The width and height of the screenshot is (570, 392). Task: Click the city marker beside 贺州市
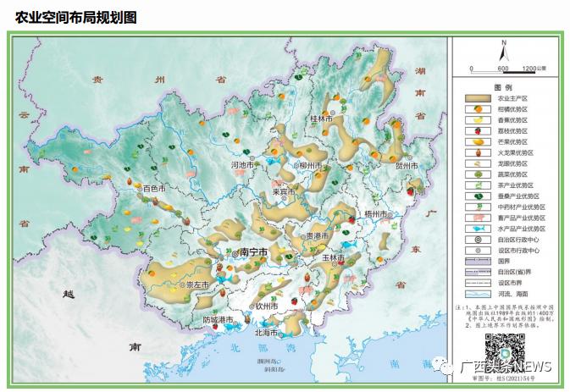(411, 157)
